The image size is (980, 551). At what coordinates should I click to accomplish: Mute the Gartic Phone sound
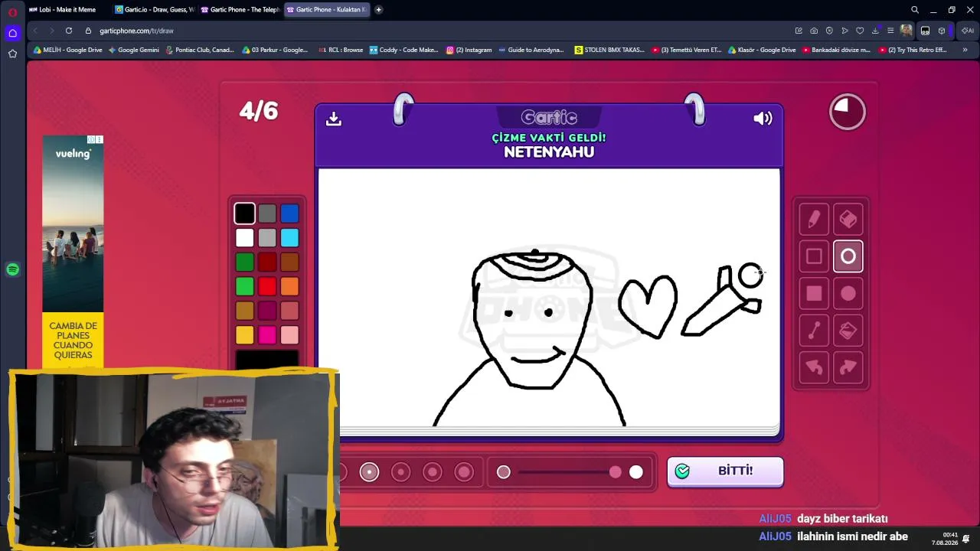(x=763, y=119)
